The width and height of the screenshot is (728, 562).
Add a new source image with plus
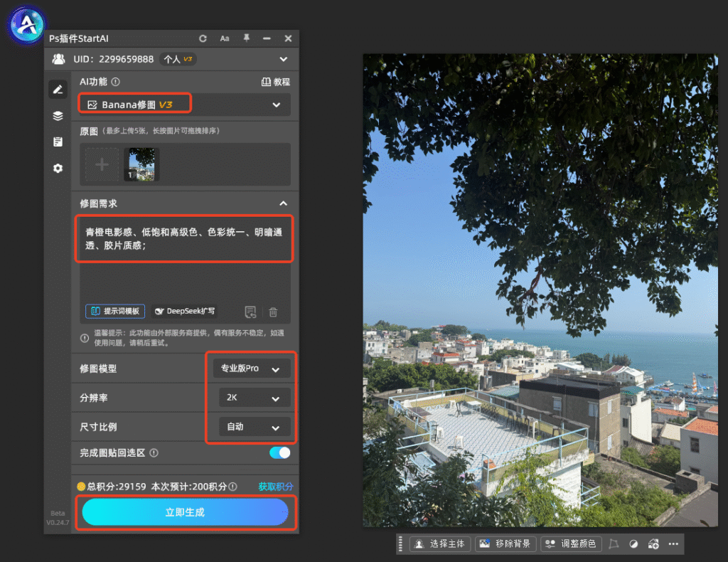click(x=102, y=164)
